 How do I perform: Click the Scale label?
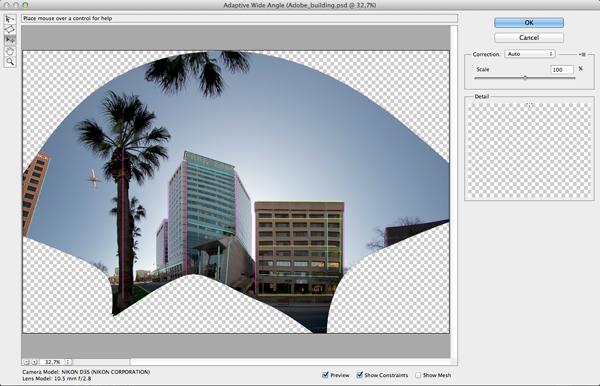pyautogui.click(x=483, y=70)
